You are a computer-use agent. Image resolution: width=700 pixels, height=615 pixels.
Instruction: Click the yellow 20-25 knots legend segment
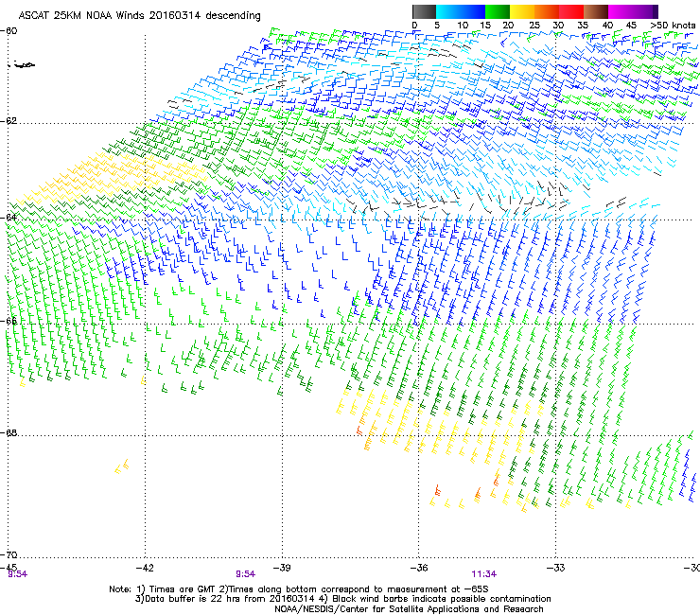click(x=522, y=11)
